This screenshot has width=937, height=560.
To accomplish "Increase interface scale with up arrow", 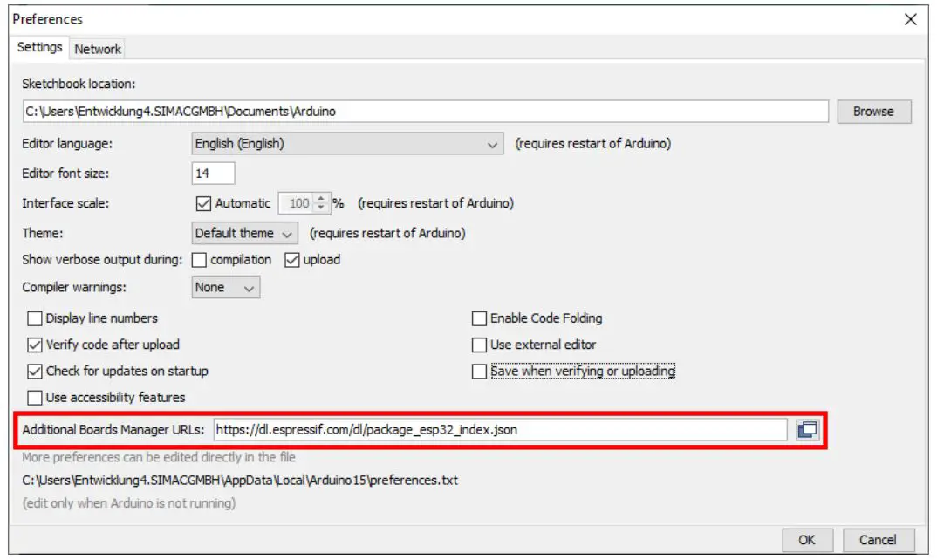I will click(x=321, y=198).
